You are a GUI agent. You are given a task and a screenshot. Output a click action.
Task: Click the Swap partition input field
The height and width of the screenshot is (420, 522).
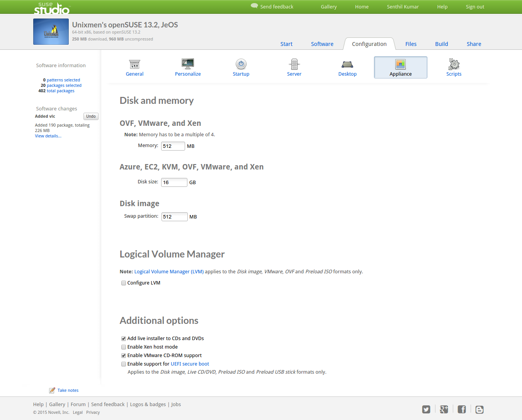click(175, 217)
